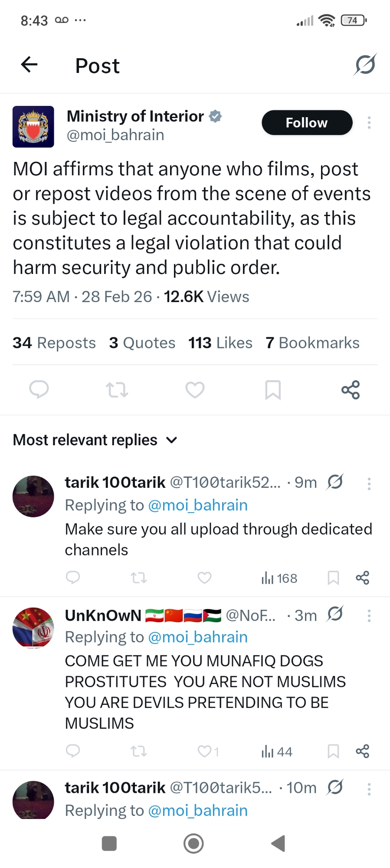The width and height of the screenshot is (390, 868).
Task: Open the Ministry of Interior profile picture
Action: [33, 127]
